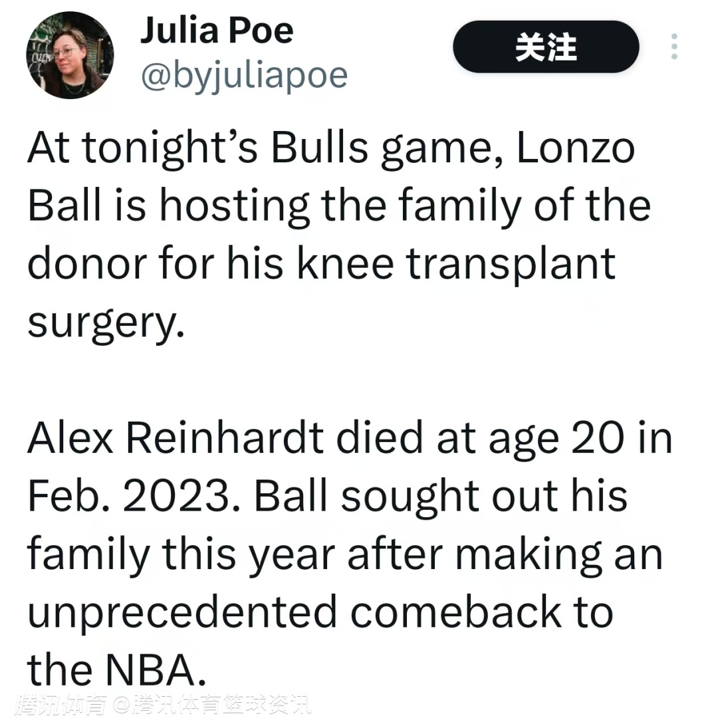Click the name "Alex Reinhardt" in the tweet
This screenshot has height=728, width=718.
click(x=176, y=439)
